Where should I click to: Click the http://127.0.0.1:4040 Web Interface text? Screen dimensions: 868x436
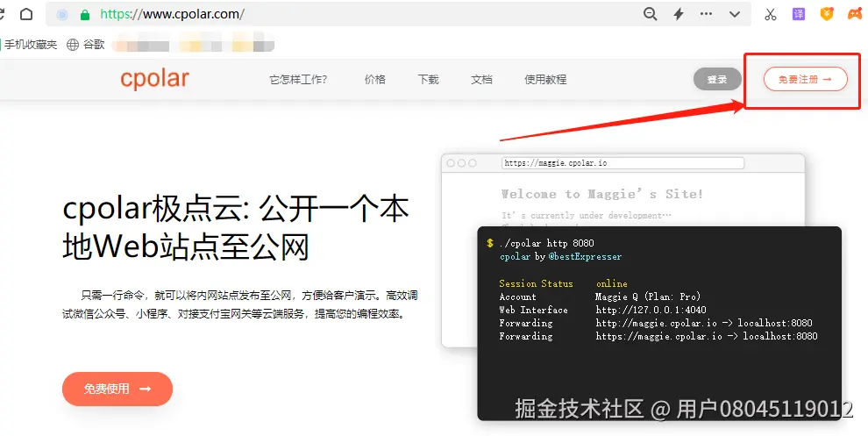(651, 310)
